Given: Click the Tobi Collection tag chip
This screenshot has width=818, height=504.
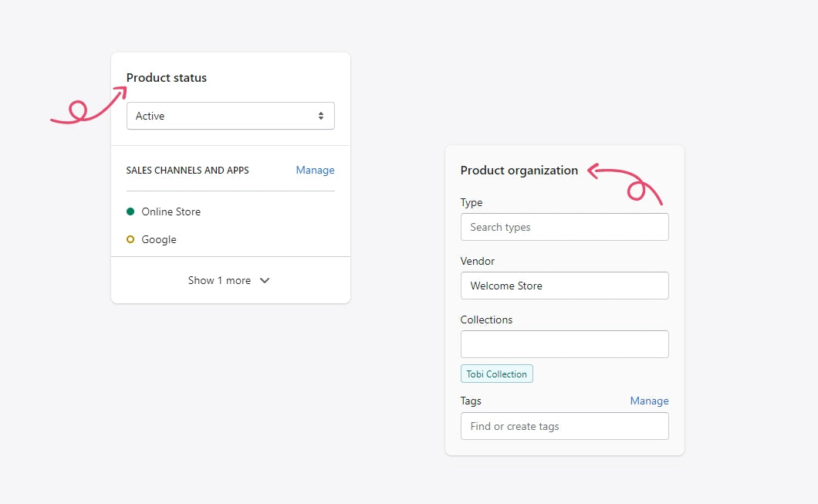Looking at the screenshot, I should 497,374.
